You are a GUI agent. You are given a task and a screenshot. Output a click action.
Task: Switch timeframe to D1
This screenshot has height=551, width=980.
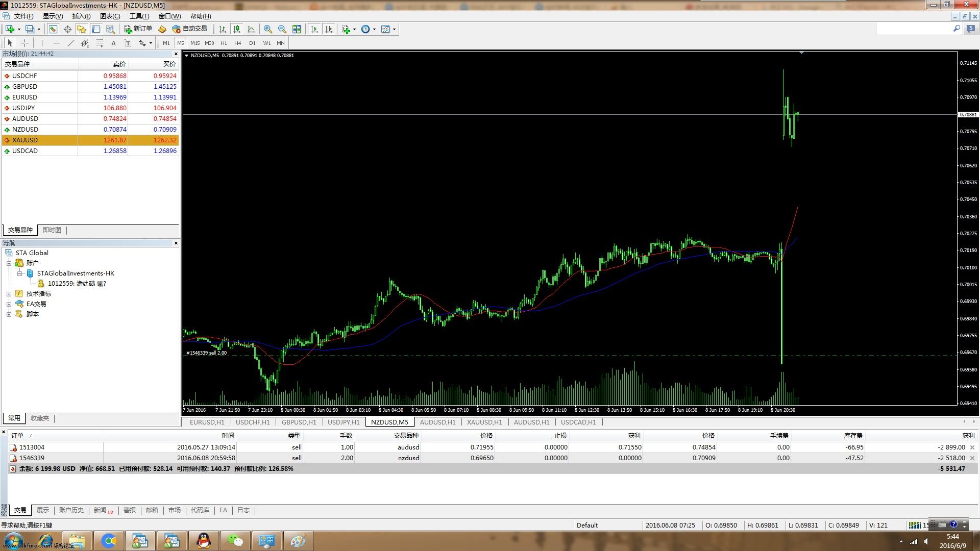pos(252,43)
